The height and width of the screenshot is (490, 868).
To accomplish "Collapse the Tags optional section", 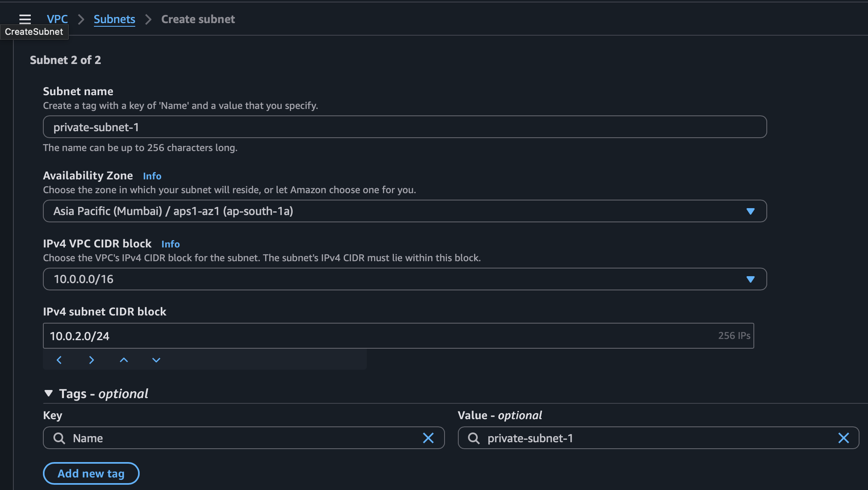I will 49,393.
